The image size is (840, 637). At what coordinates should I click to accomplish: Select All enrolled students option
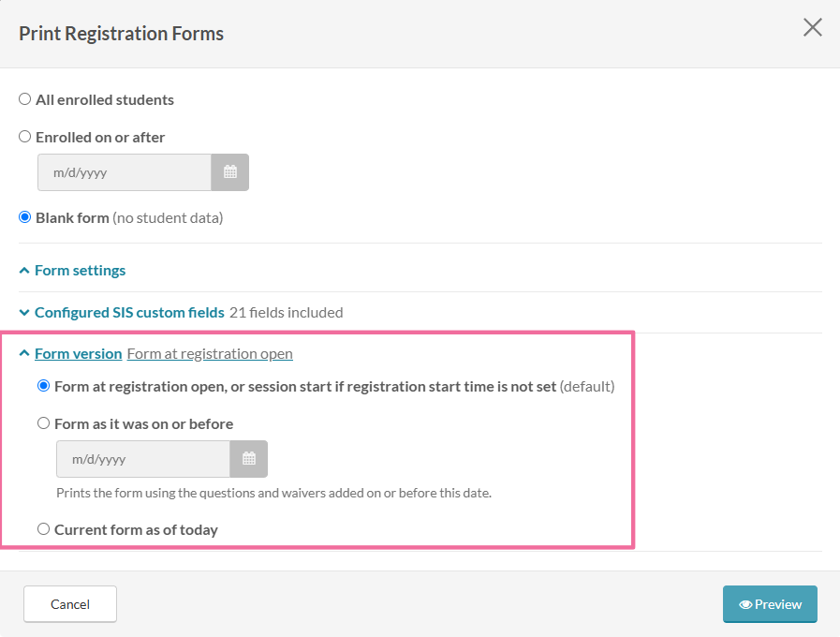24,99
